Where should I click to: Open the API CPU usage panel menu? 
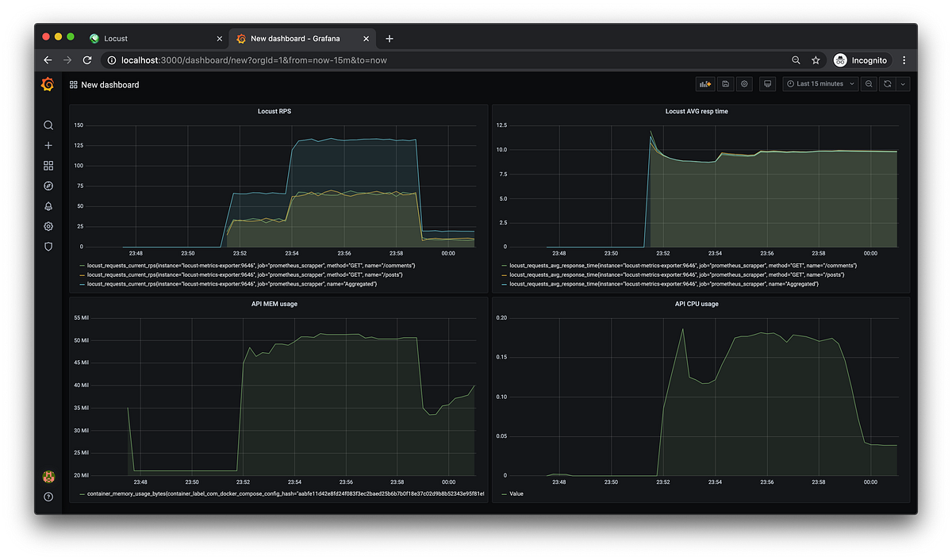pos(697,304)
